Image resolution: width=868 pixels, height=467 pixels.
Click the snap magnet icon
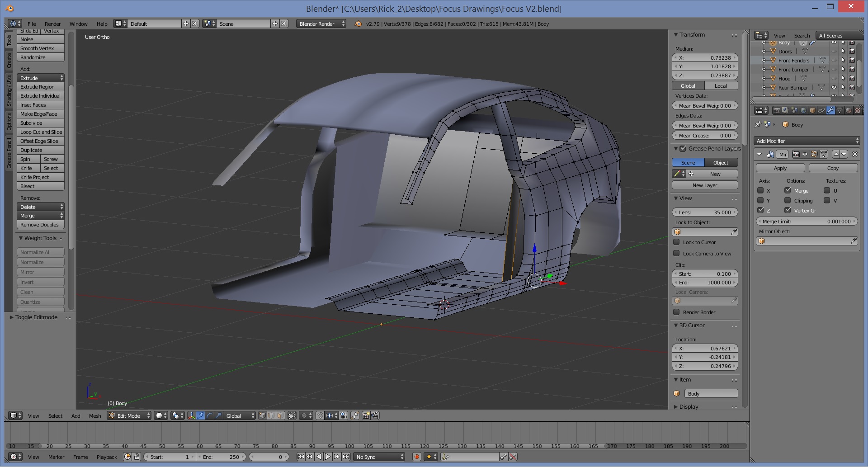[320, 415]
